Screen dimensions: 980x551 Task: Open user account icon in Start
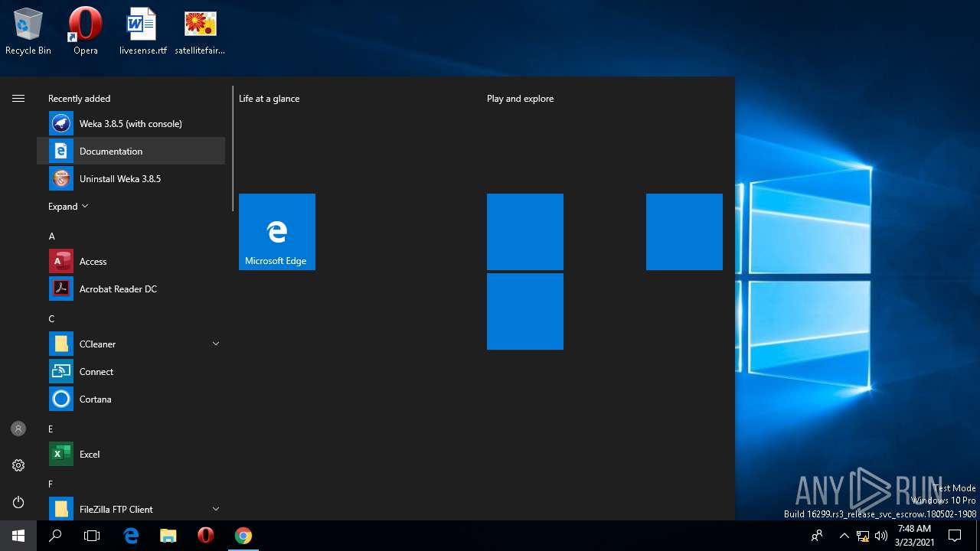(18, 429)
